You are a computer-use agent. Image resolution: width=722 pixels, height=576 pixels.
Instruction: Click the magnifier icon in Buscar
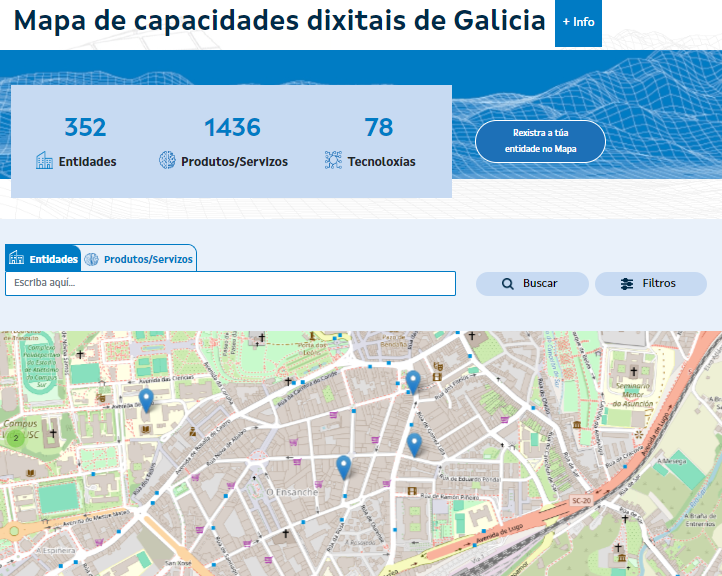pyautogui.click(x=507, y=284)
